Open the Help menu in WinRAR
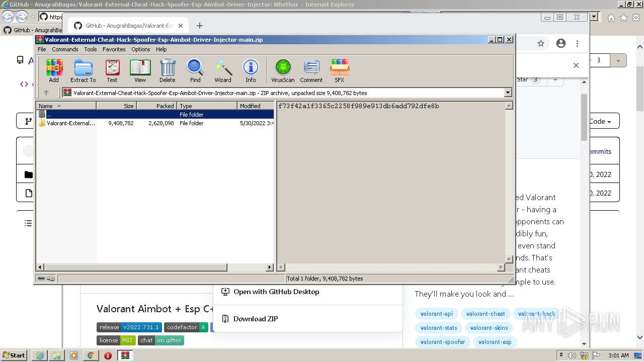Viewport: 644px width, 362px height. [161, 49]
